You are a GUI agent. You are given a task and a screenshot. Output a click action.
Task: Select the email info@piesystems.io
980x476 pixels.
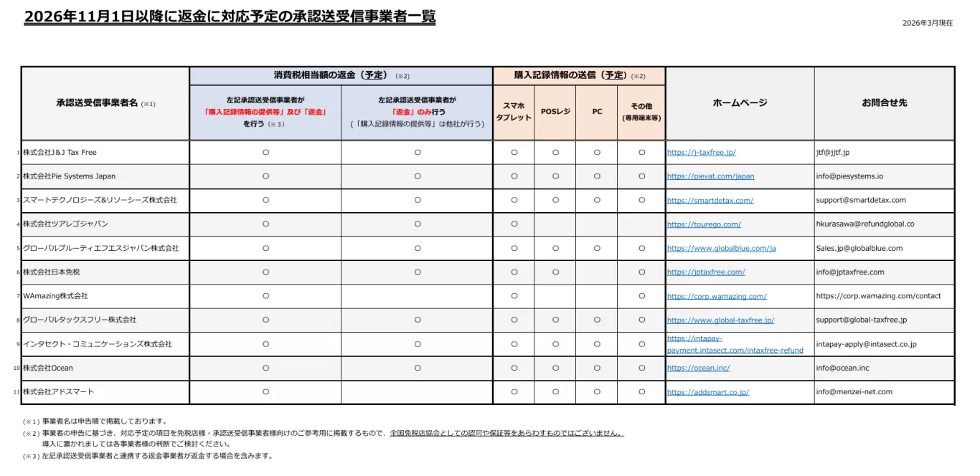click(849, 176)
